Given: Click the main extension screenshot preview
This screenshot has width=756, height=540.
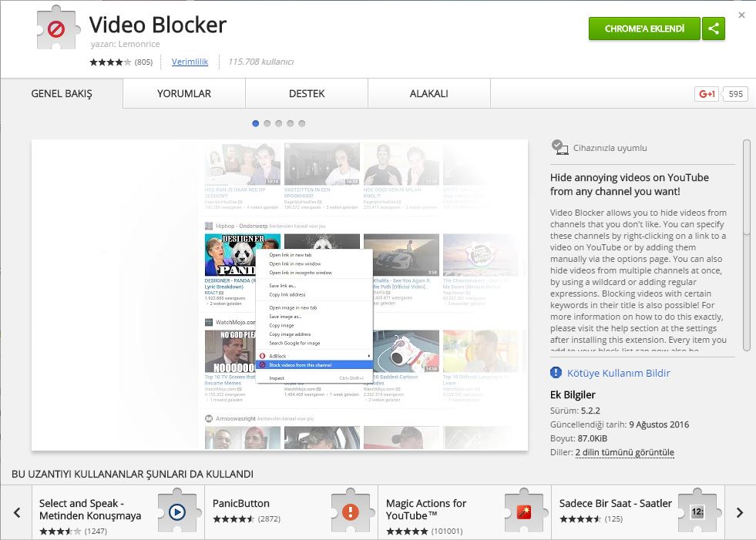Looking at the screenshot, I should 280,295.
